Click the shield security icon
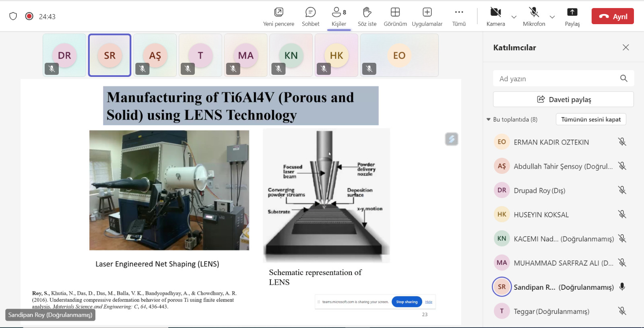The height and width of the screenshot is (328, 644). 13,17
